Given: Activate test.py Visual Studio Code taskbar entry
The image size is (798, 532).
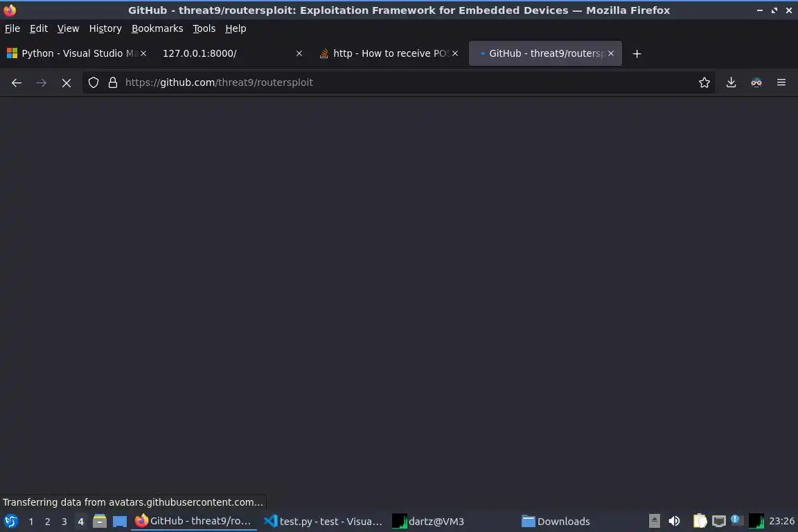Looking at the screenshot, I should [x=323, y=522].
